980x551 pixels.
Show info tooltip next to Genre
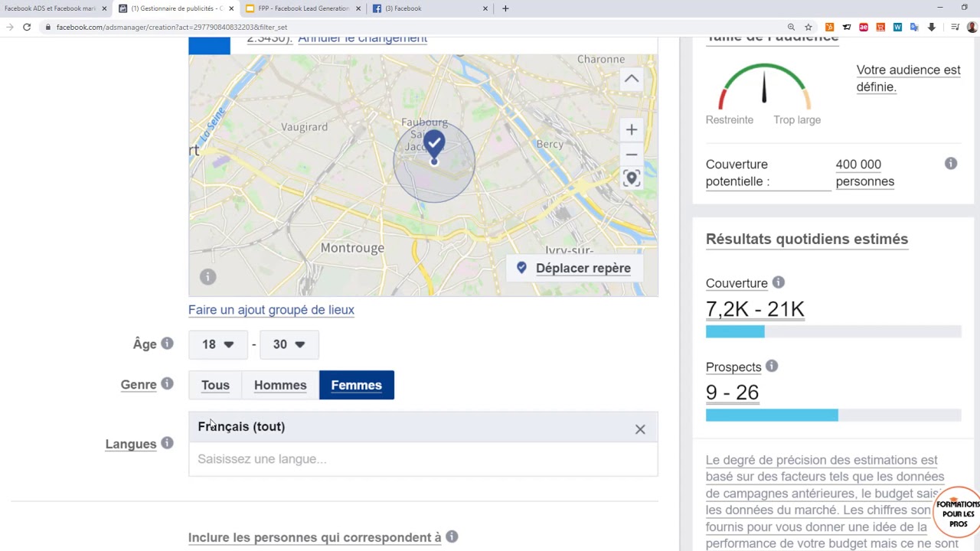[x=167, y=384]
